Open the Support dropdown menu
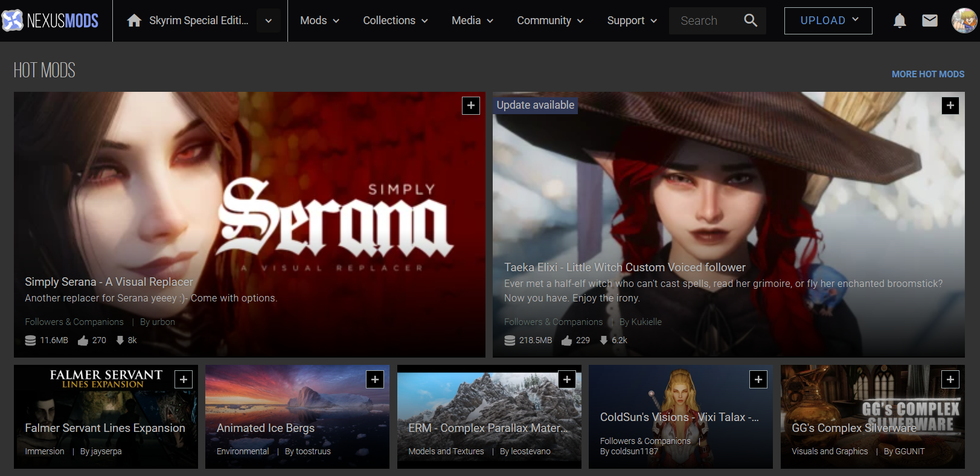The width and height of the screenshot is (980, 476). click(x=632, y=21)
